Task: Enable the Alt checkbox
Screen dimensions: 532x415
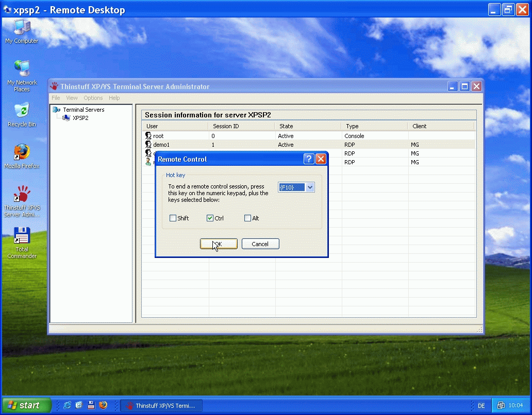Action: click(x=247, y=218)
